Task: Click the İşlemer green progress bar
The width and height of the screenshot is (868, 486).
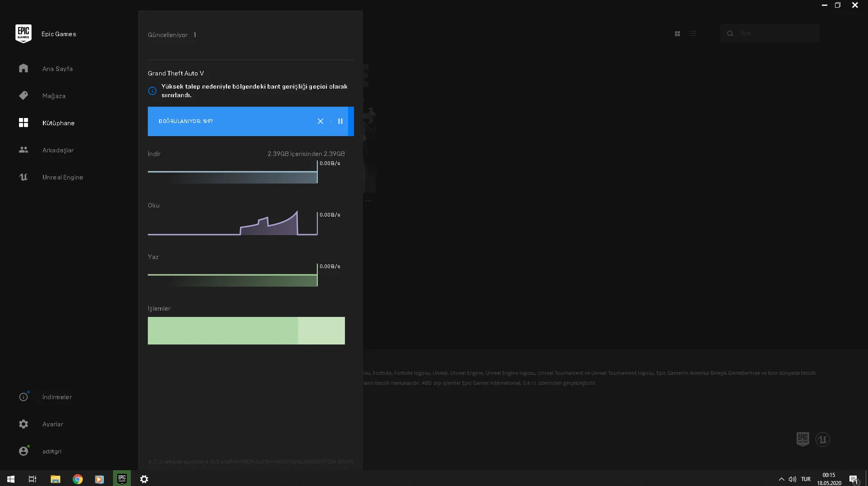Action: [x=246, y=330]
